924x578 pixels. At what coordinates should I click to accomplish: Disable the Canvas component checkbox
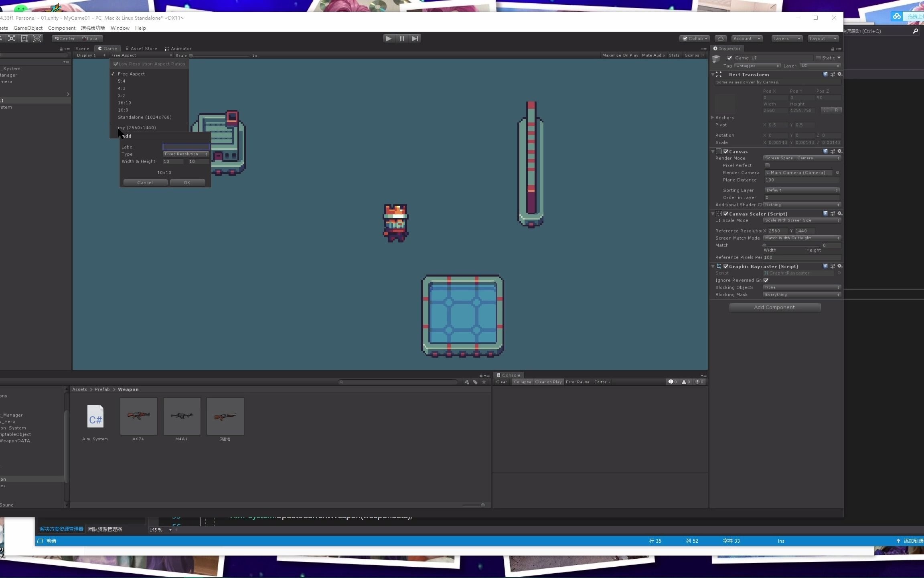pyautogui.click(x=725, y=151)
